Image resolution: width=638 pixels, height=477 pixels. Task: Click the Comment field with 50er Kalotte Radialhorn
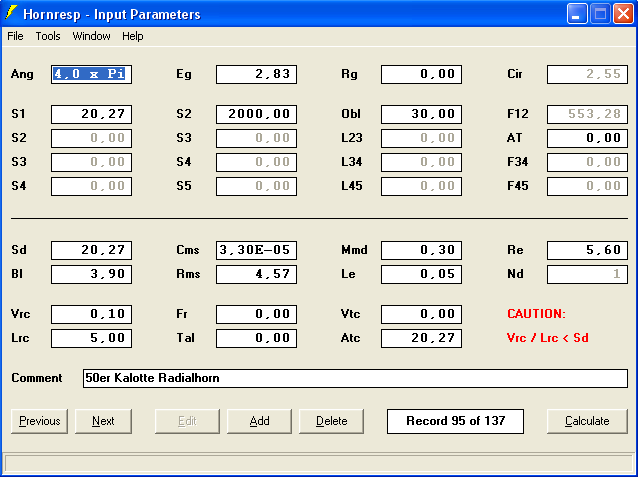tap(355, 378)
